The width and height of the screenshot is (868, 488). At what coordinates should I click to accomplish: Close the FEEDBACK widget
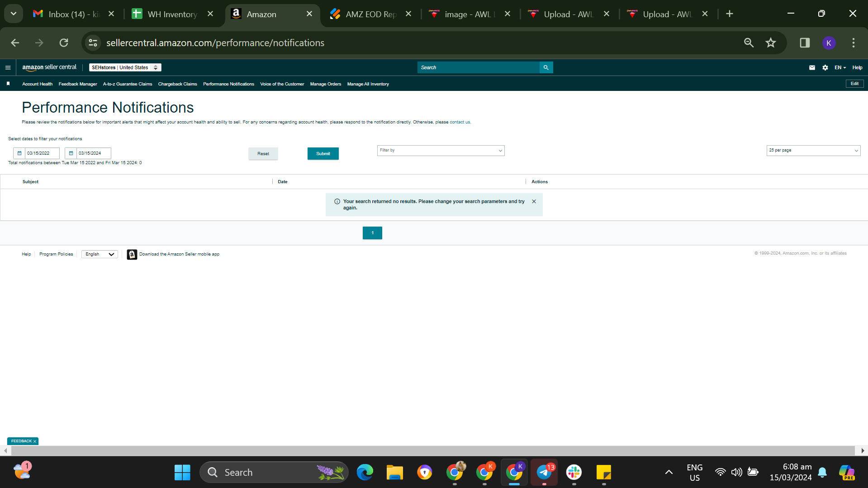coord(35,441)
